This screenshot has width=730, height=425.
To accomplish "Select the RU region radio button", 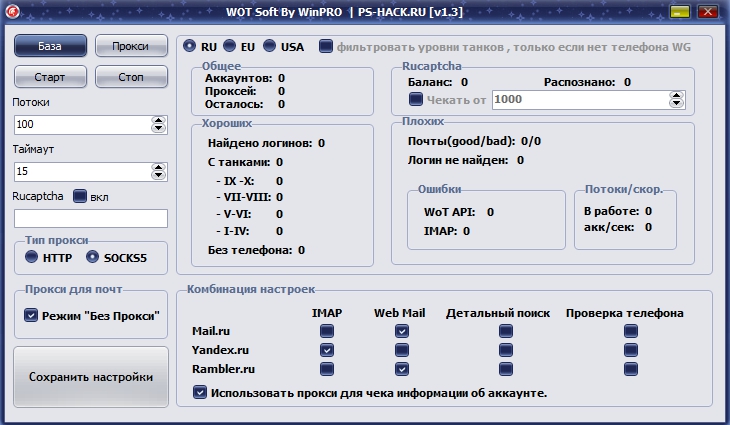I will [x=190, y=46].
